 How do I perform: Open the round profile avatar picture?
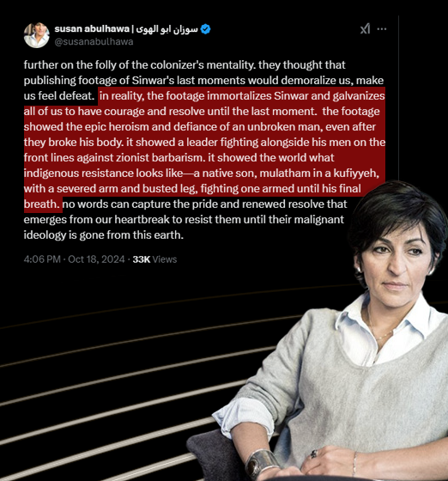[x=36, y=35]
